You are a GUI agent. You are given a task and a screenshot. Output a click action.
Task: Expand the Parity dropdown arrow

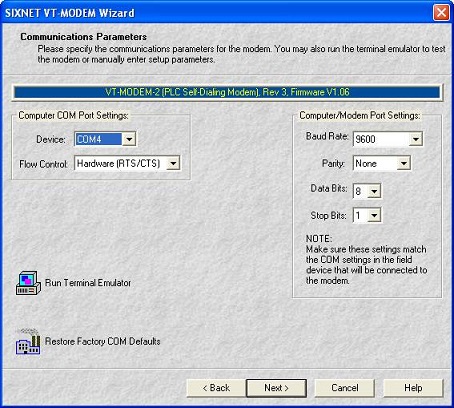[x=404, y=163]
